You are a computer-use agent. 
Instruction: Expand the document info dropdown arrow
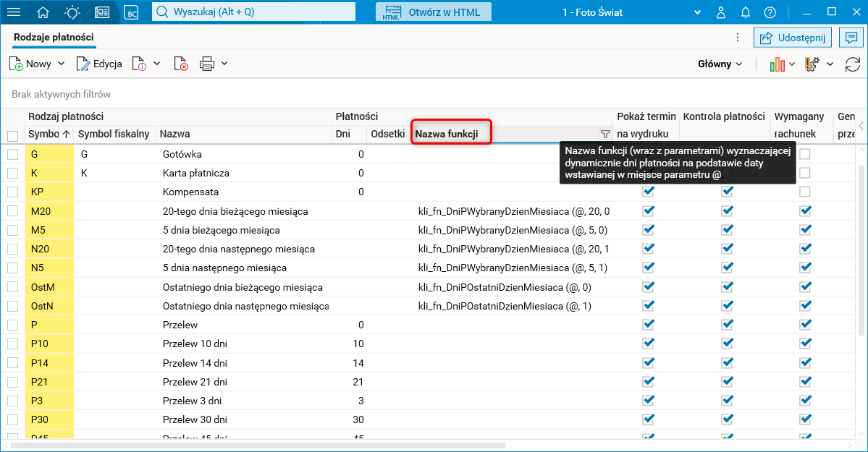156,64
